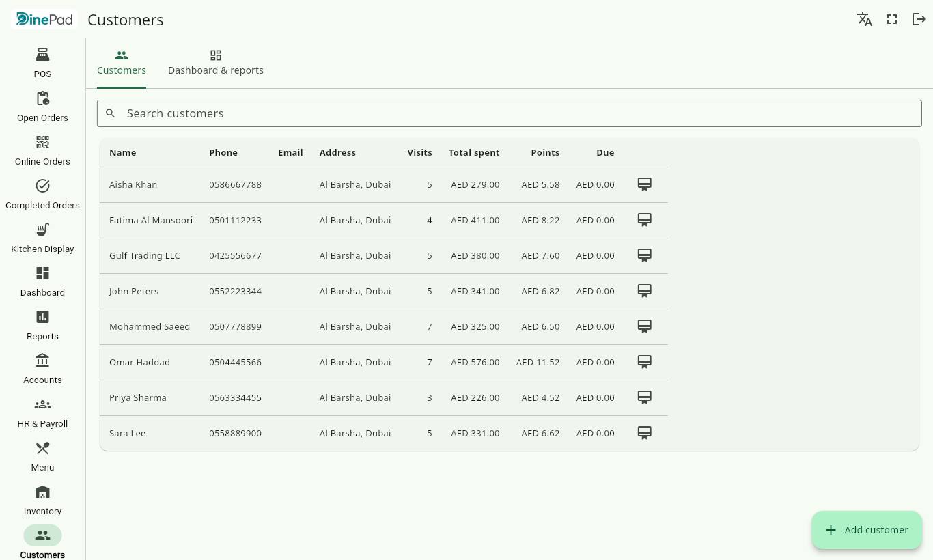The image size is (933, 560).
Task: Focus the Search customers field
Action: click(510, 113)
